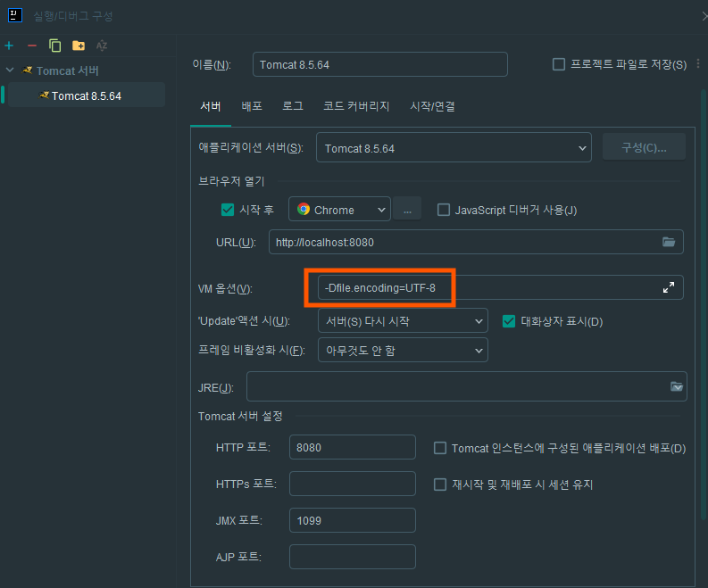Viewport: 708px width, 588px height.
Task: Open 프레임 비활성화 시 dropdown
Action: click(403, 350)
